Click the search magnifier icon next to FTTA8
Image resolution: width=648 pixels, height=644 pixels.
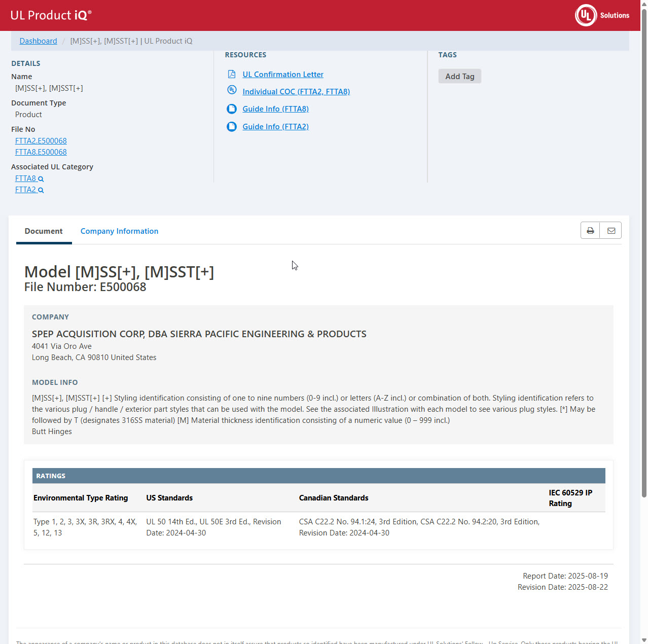pos(41,179)
